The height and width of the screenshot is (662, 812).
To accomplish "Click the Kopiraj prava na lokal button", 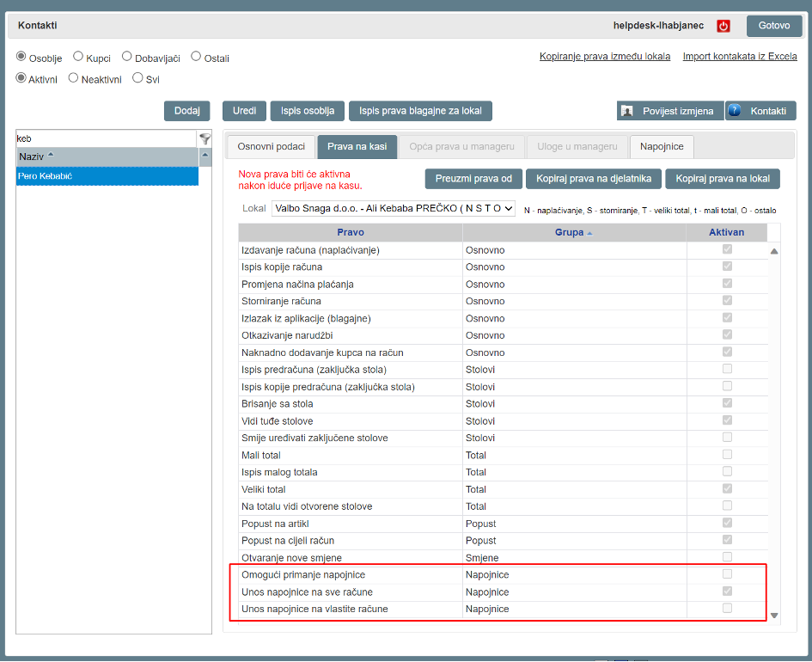I will pos(723,179).
